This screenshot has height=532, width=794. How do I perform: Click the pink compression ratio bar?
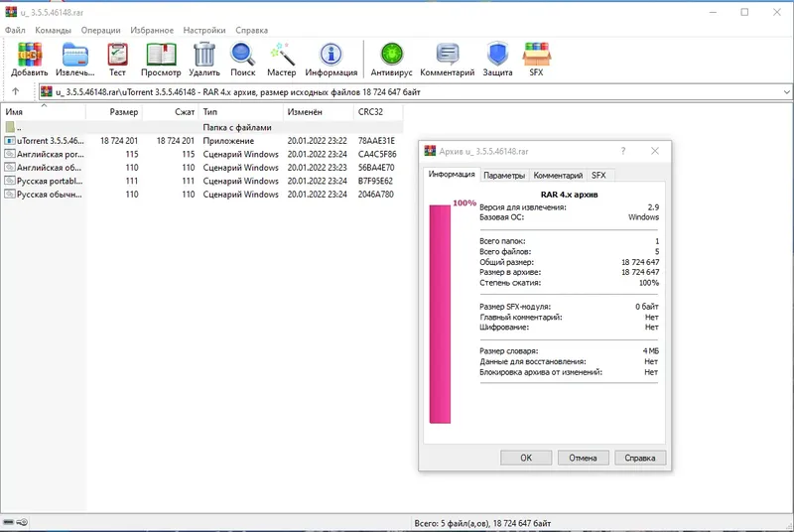440,314
